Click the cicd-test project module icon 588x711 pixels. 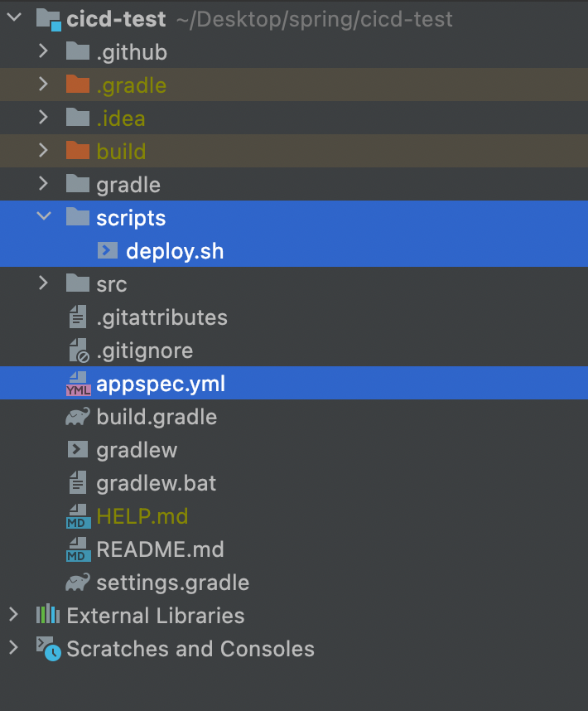pos(49,20)
